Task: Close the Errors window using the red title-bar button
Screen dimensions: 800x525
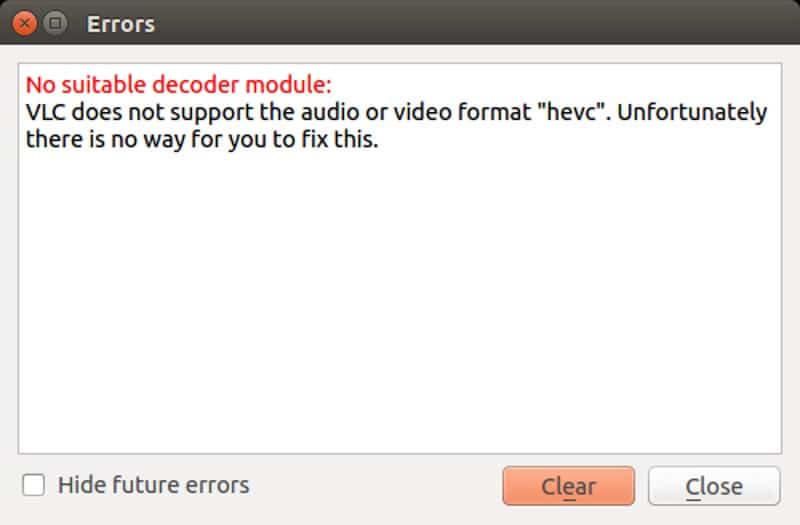Action: pyautogui.click(x=26, y=22)
